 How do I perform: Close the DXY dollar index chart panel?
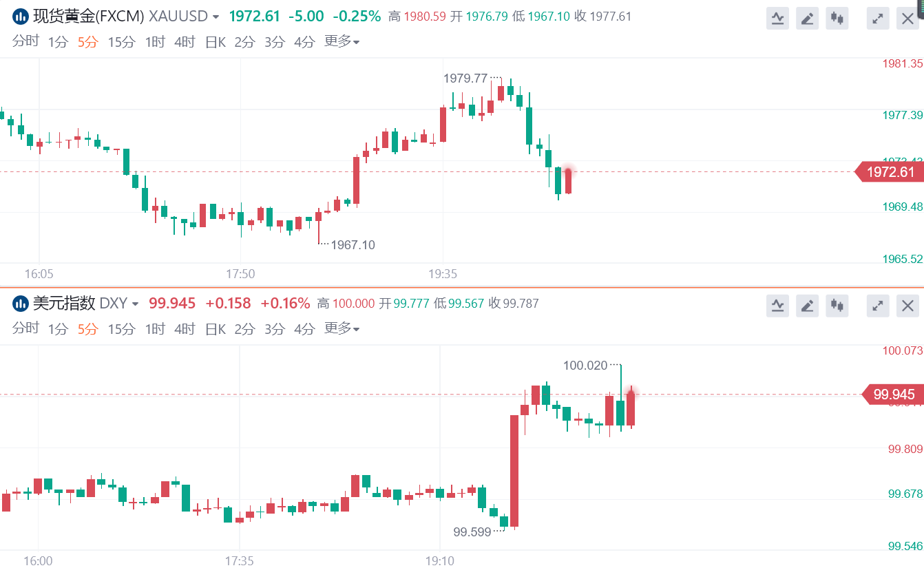pyautogui.click(x=908, y=306)
